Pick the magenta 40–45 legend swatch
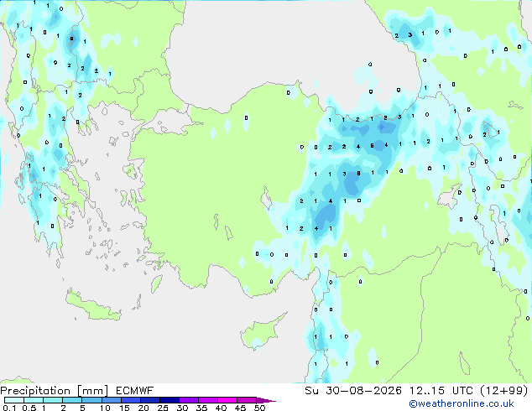Screen dimensions: 532x411 pyautogui.click(x=227, y=400)
